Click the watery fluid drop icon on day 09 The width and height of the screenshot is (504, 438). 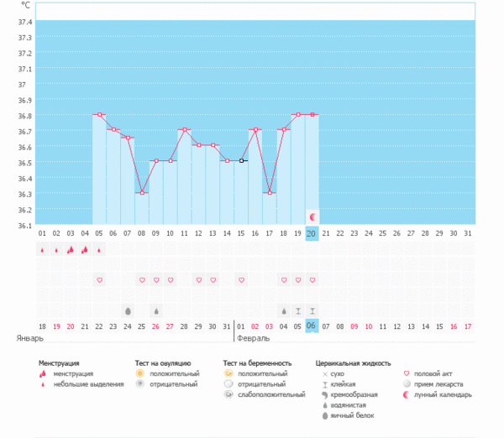tap(156, 310)
